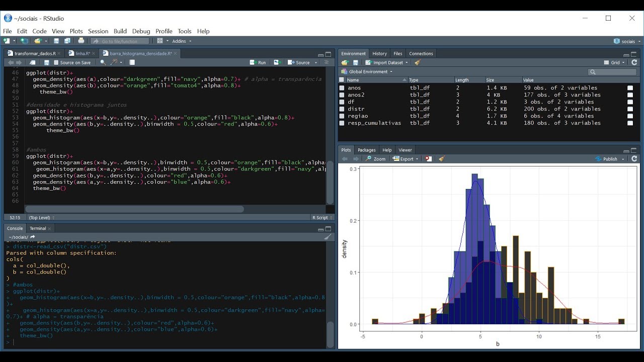
Task: Click the Show in new window icon in editor
Action: click(33, 63)
